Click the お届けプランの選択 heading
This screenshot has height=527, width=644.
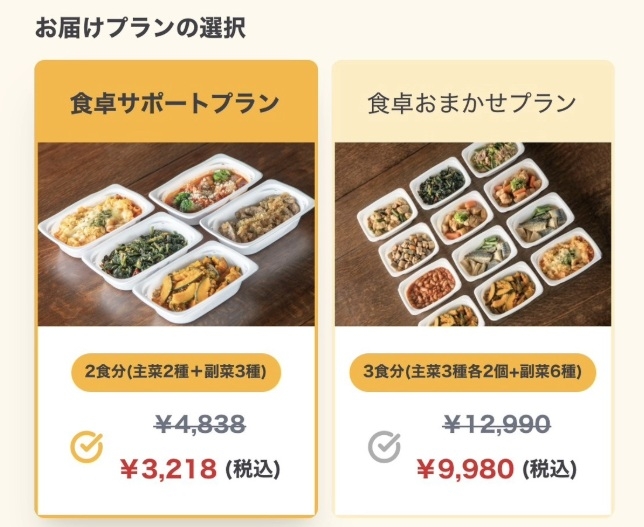(x=140, y=27)
